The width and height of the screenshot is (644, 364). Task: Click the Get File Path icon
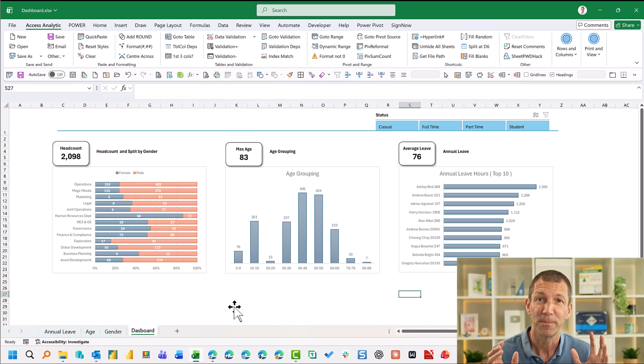click(x=415, y=56)
